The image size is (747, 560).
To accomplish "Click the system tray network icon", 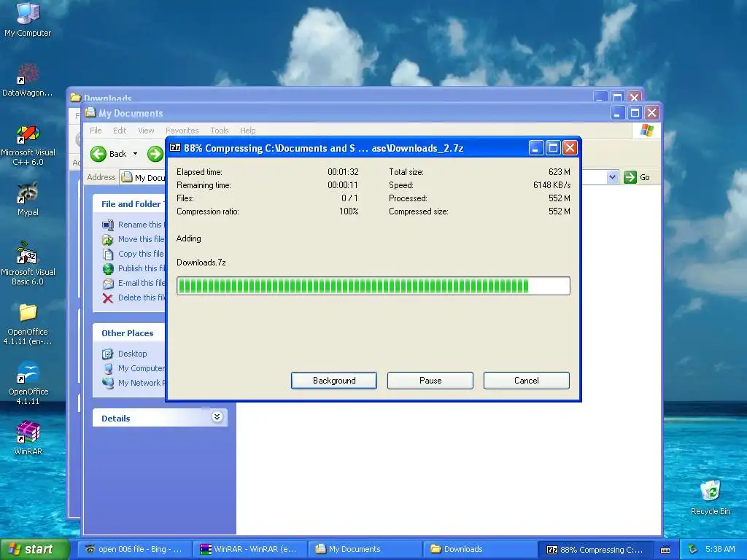I will [x=693, y=550].
